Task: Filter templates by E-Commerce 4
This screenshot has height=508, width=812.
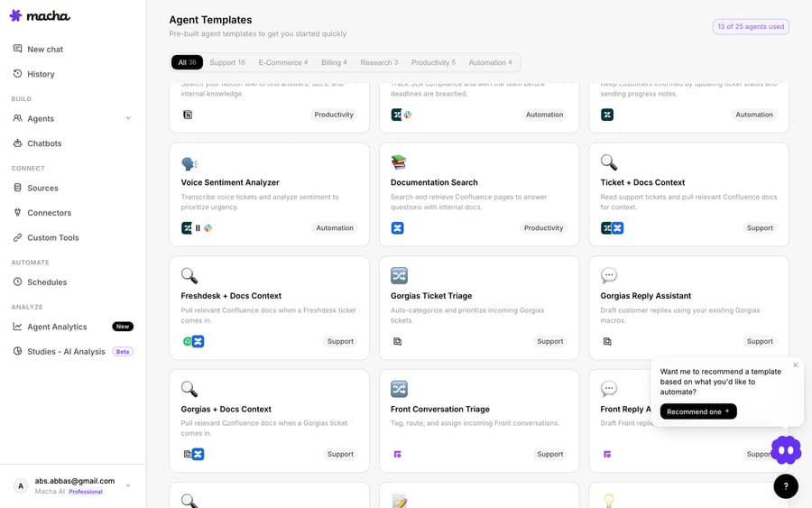Action: pyautogui.click(x=282, y=62)
